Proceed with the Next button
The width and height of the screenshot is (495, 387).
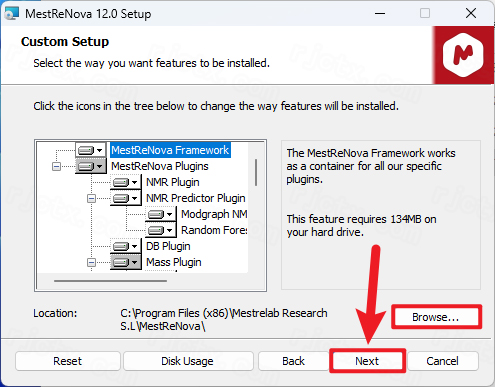click(x=367, y=361)
